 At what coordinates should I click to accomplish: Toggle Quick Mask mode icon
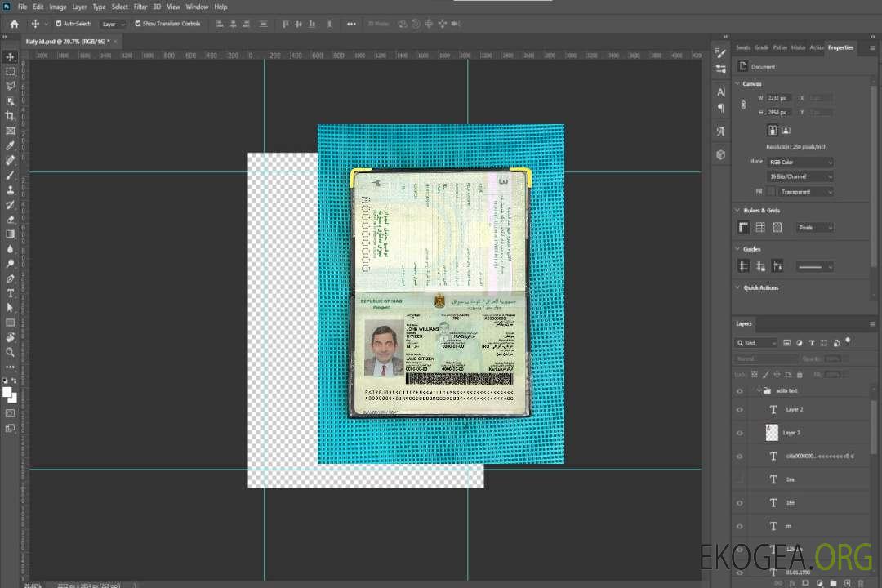coord(10,413)
